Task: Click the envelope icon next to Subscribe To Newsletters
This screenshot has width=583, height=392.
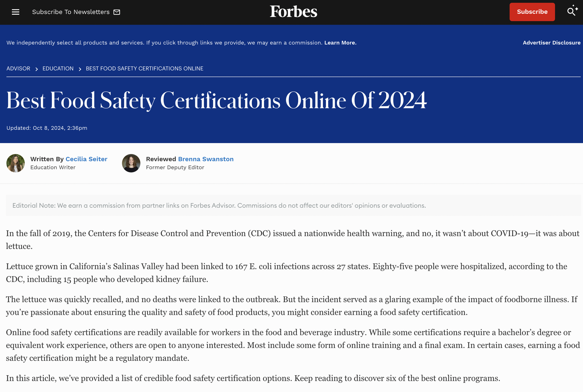Action: coord(117,12)
